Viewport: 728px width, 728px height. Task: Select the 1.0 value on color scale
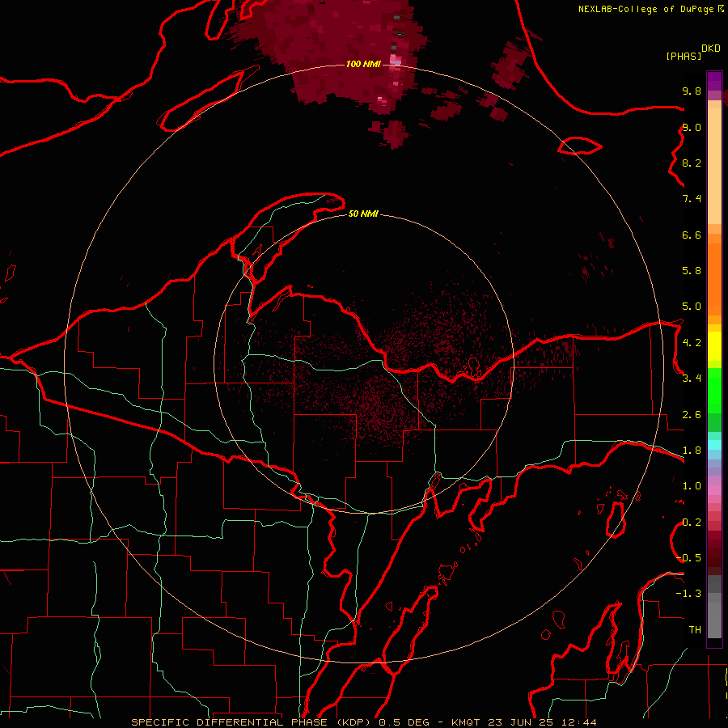[x=692, y=486]
